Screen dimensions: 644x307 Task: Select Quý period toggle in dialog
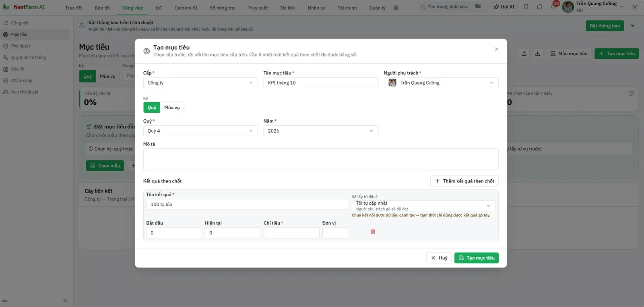[x=152, y=108]
